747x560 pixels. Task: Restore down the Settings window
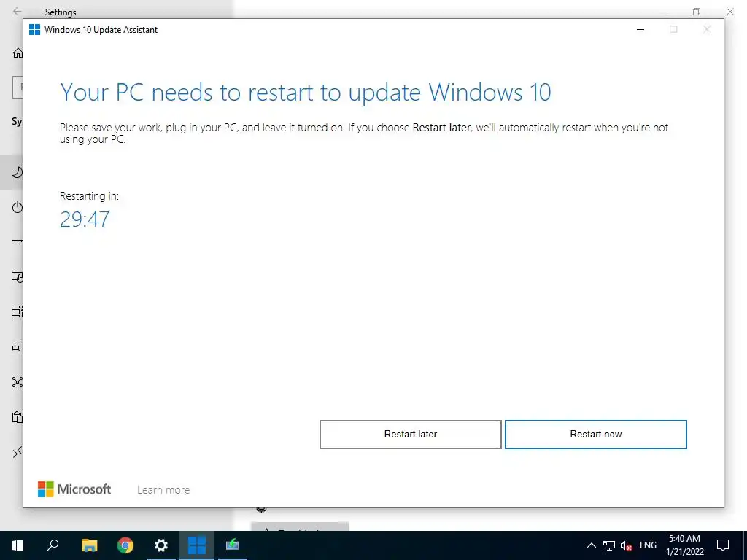(x=697, y=12)
